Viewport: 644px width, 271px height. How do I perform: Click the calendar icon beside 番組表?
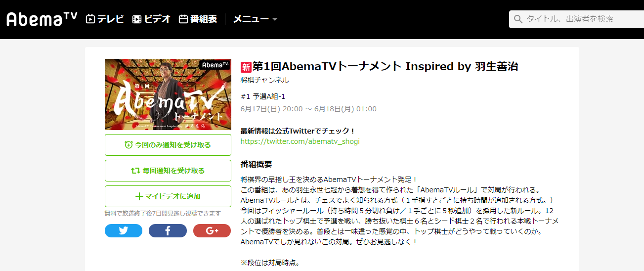[x=183, y=19]
